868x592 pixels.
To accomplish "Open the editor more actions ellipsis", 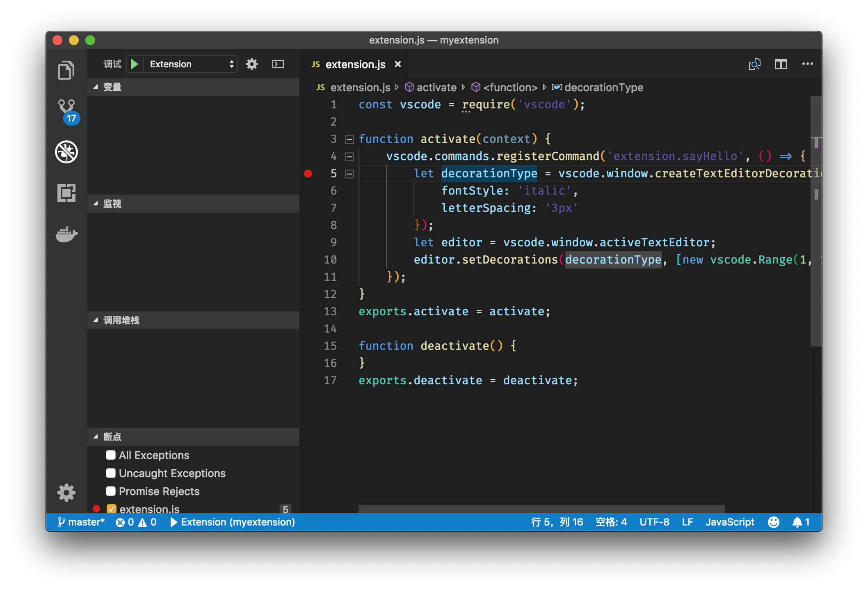I will pyautogui.click(x=807, y=64).
